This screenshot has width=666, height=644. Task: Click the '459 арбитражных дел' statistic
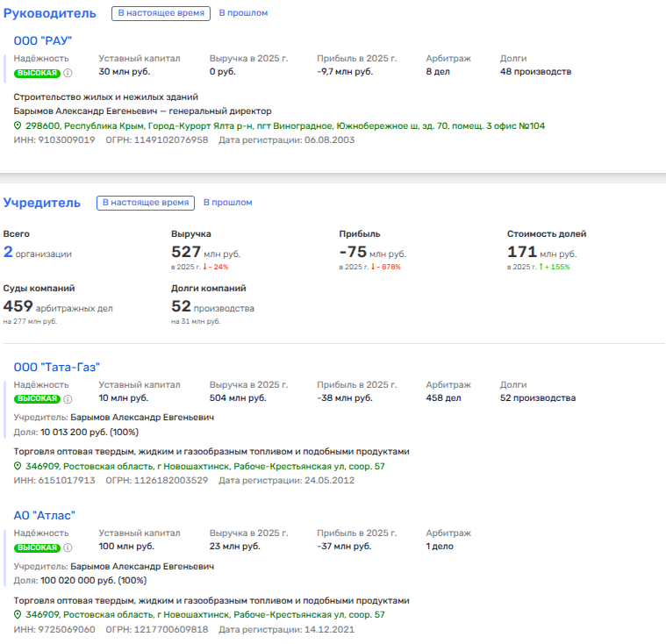click(58, 307)
